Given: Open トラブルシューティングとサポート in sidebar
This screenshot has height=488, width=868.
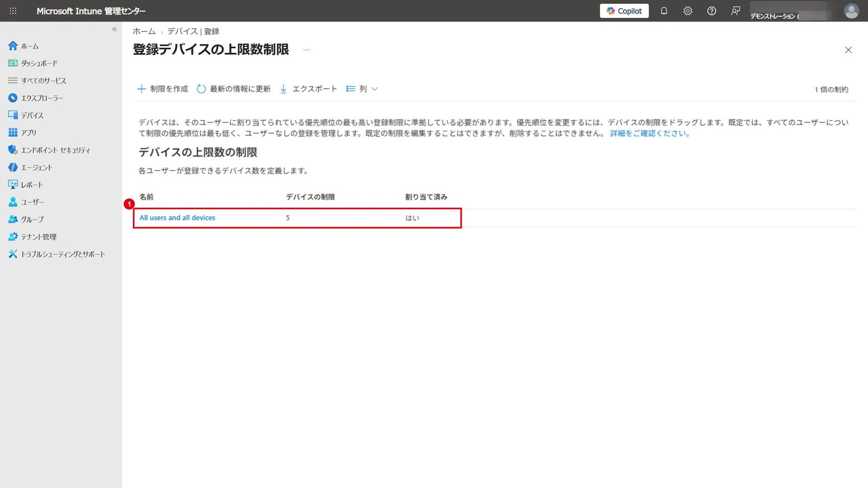Looking at the screenshot, I should click(57, 254).
